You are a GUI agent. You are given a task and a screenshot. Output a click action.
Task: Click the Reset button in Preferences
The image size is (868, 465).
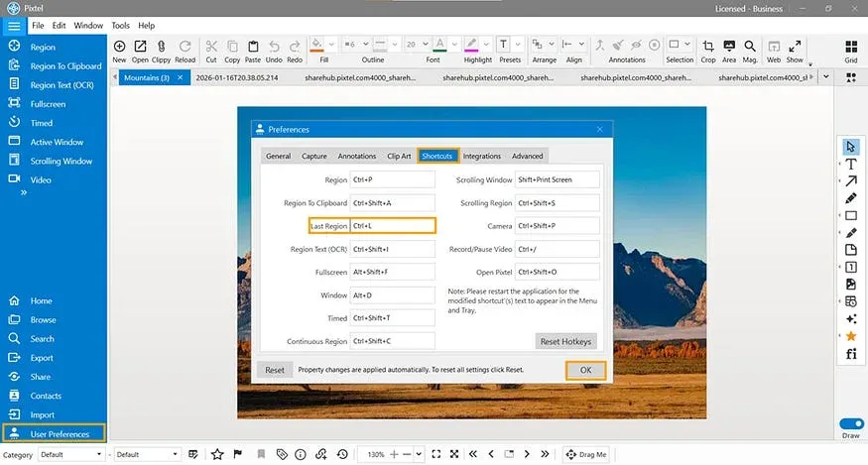[x=275, y=370]
